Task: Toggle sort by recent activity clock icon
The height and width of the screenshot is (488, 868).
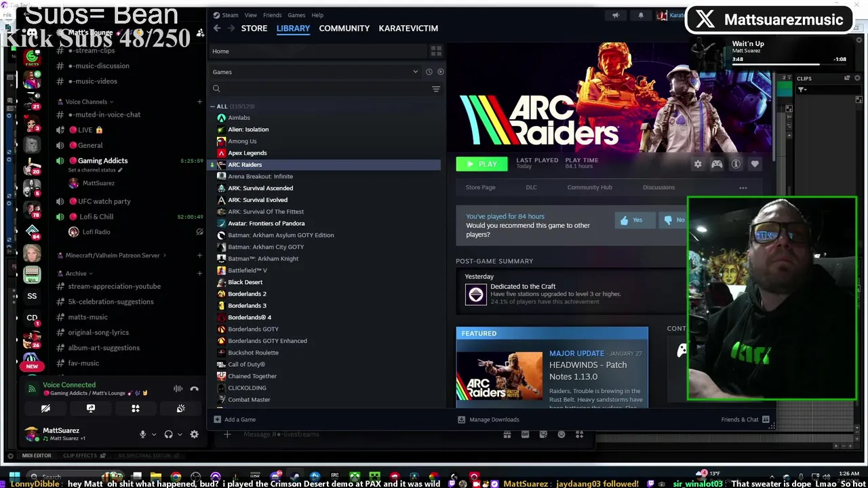Action: (x=429, y=72)
